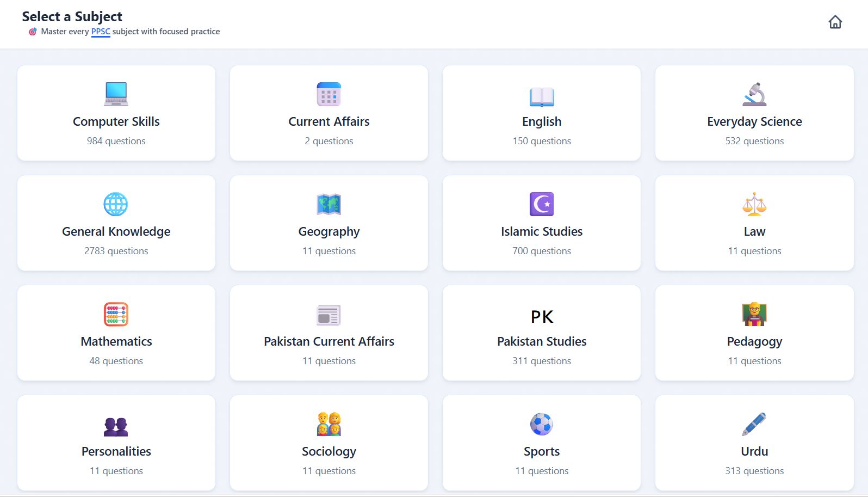Open the crescent moon Islamic Studies icon
The image size is (868, 497).
tap(542, 204)
